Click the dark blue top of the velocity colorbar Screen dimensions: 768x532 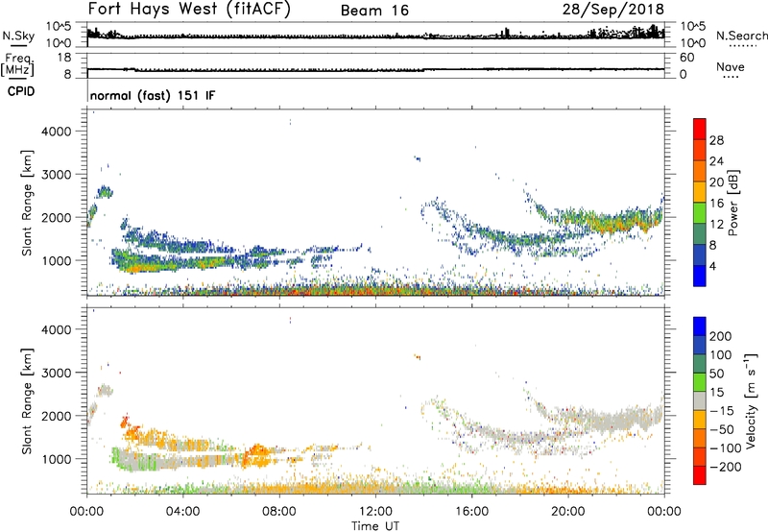(700, 326)
